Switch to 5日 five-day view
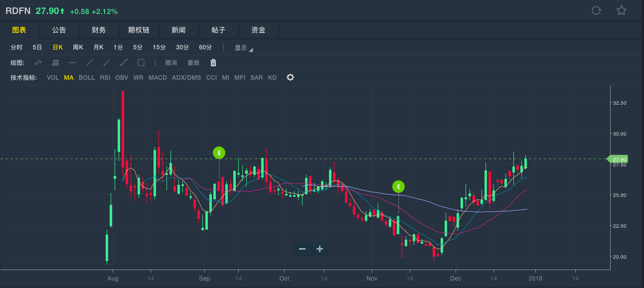Screen dimensions: 644x288 pos(37,47)
